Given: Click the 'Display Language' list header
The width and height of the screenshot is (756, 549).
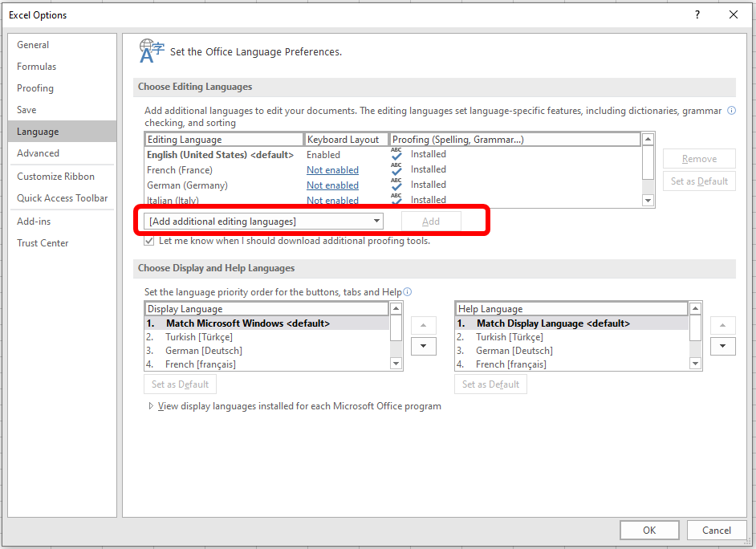Looking at the screenshot, I should [x=267, y=308].
